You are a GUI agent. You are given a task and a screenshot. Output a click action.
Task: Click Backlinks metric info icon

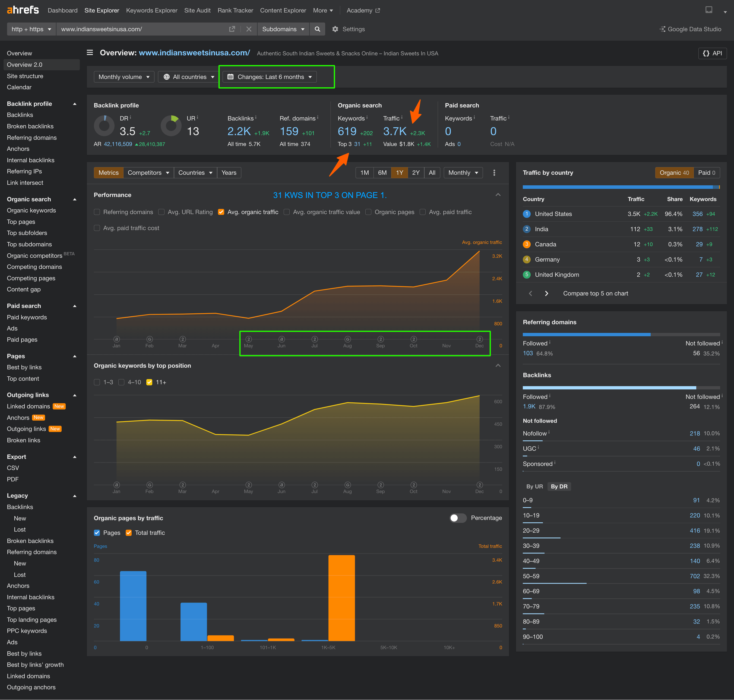256,117
